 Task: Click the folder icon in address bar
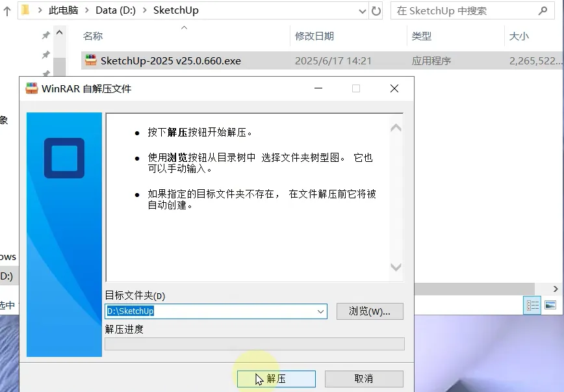click(x=25, y=10)
